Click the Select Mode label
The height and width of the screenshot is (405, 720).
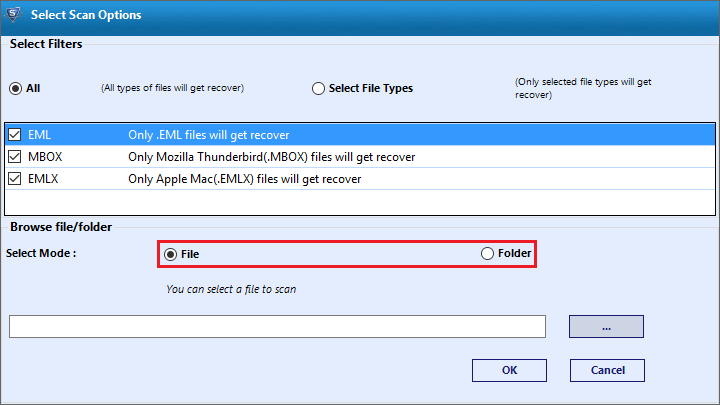(x=41, y=253)
